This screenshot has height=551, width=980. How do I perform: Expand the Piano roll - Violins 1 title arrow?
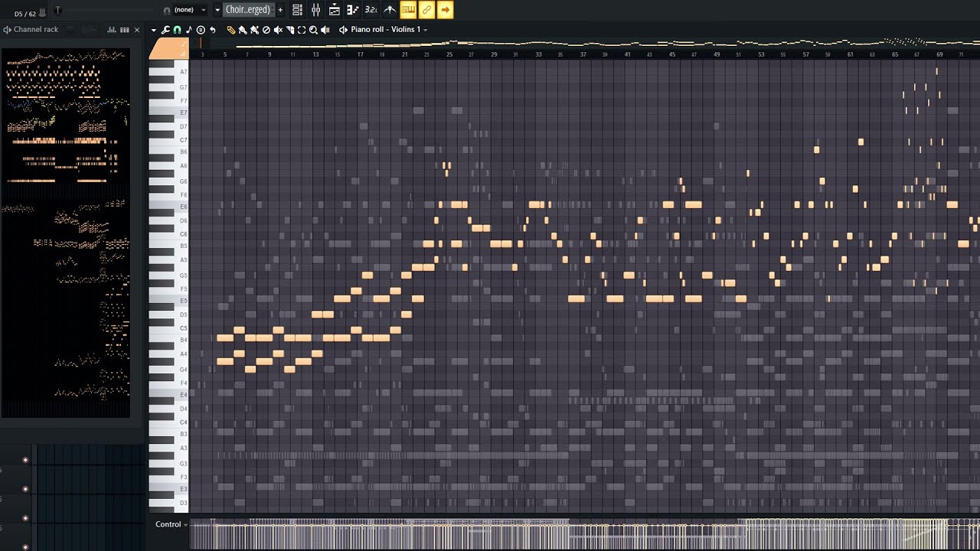(x=426, y=30)
